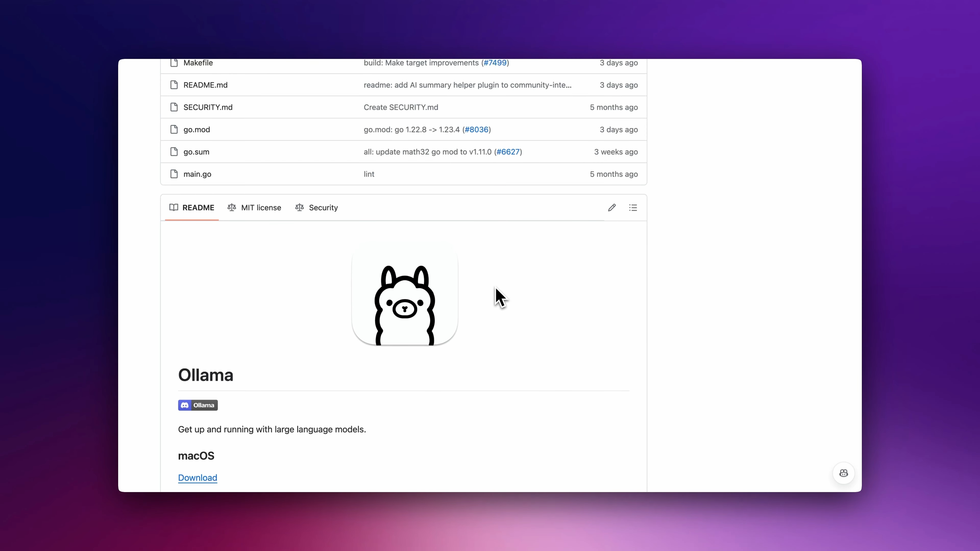Open the Copilot chat floating button
Image resolution: width=980 pixels, height=551 pixels.
(x=843, y=473)
